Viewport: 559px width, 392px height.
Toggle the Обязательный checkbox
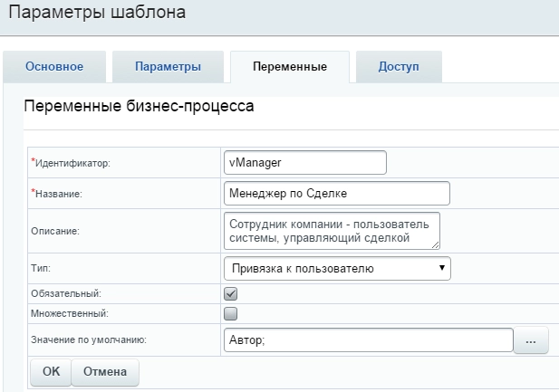coord(230,293)
